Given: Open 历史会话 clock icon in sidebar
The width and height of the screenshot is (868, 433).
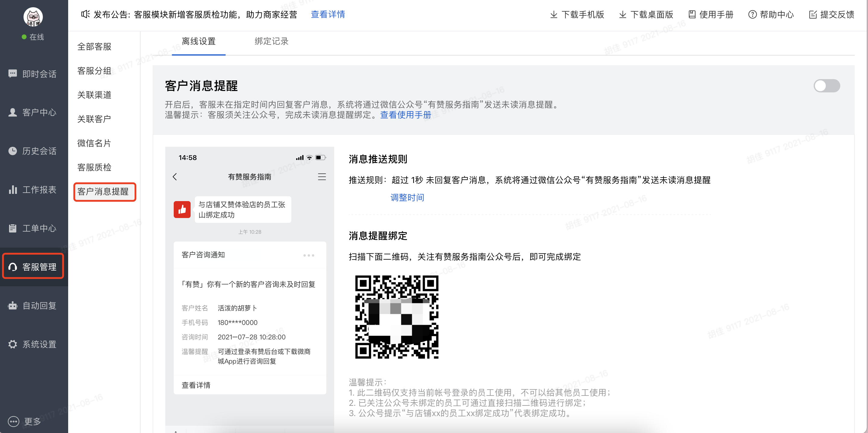Looking at the screenshot, I should [x=12, y=151].
